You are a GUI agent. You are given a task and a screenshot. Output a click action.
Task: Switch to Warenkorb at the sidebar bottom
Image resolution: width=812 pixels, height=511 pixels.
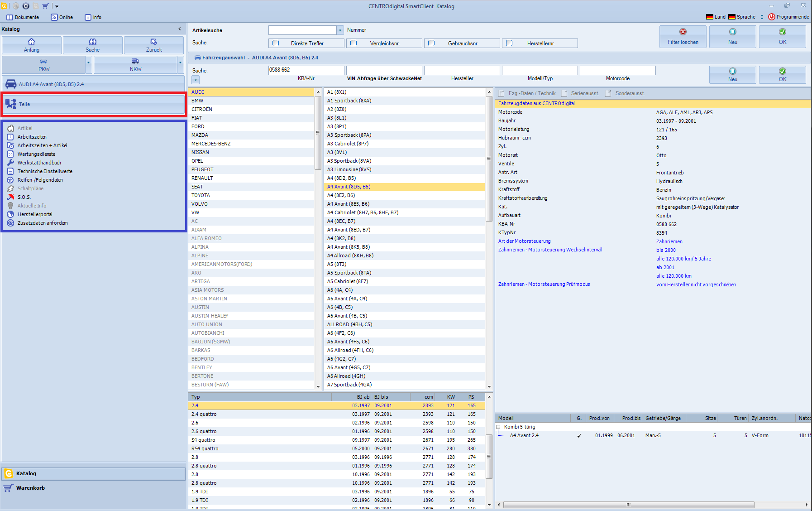tap(93, 488)
